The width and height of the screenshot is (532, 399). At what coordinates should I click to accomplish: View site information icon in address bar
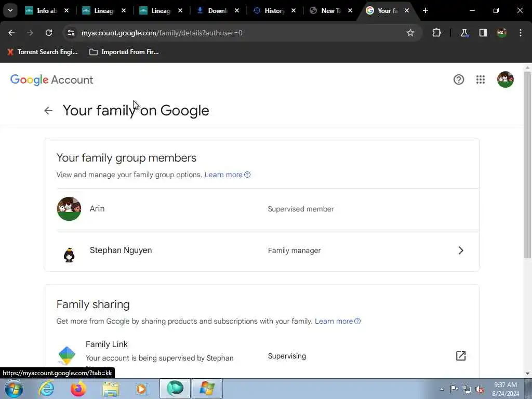[71, 33]
